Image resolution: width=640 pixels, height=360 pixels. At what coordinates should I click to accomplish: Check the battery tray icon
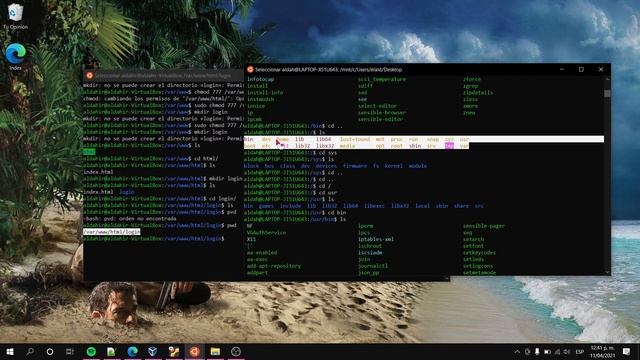coord(547,352)
